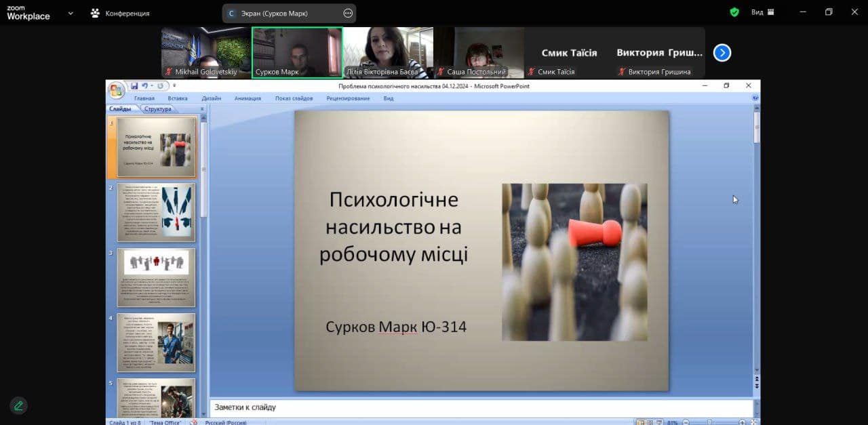Click the green encryption shield icon
The height and width of the screenshot is (425, 868).
(734, 12)
